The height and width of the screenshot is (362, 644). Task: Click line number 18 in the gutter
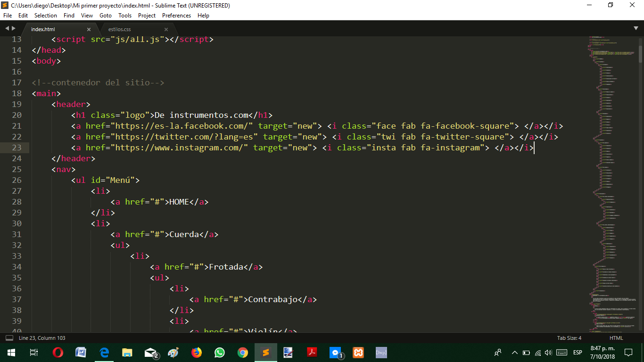click(x=16, y=93)
